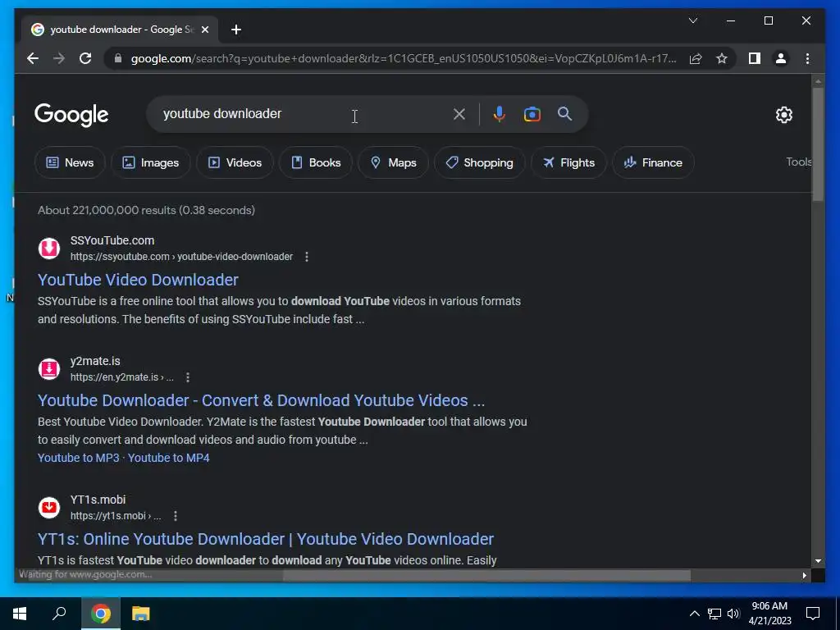Bookmark this page with the star icon

point(722,58)
